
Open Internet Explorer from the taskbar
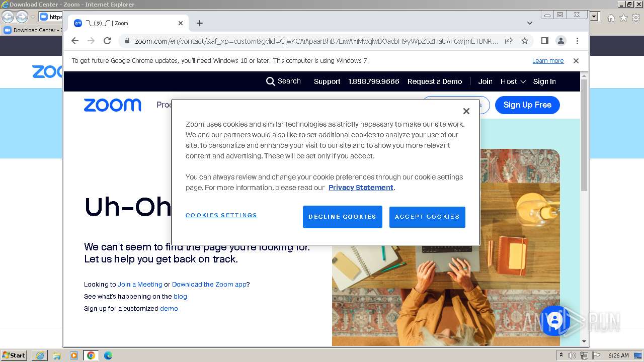(40, 355)
